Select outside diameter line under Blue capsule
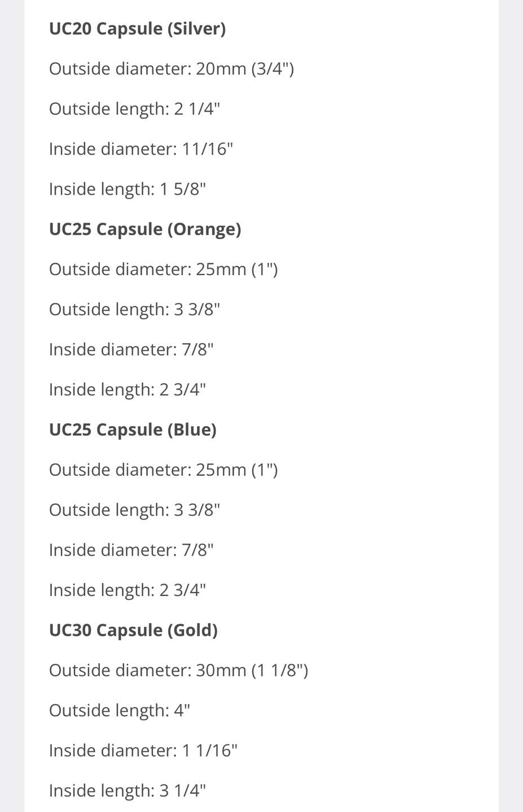 pyautogui.click(x=163, y=470)
